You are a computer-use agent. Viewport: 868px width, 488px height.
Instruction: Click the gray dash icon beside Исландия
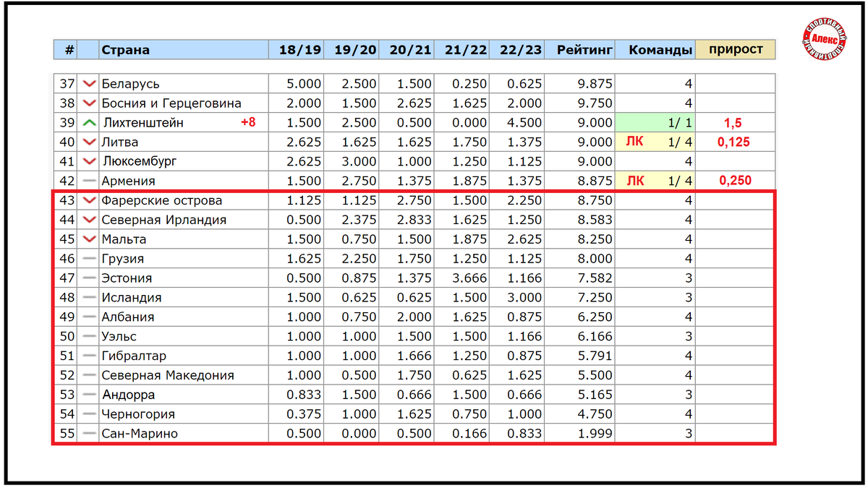(90, 298)
